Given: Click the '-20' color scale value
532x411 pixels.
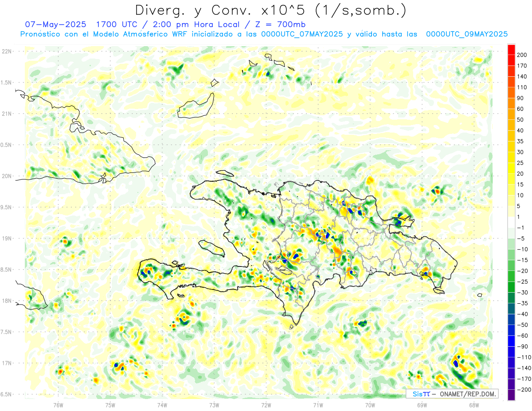Looking at the screenshot, I should pos(522,271).
